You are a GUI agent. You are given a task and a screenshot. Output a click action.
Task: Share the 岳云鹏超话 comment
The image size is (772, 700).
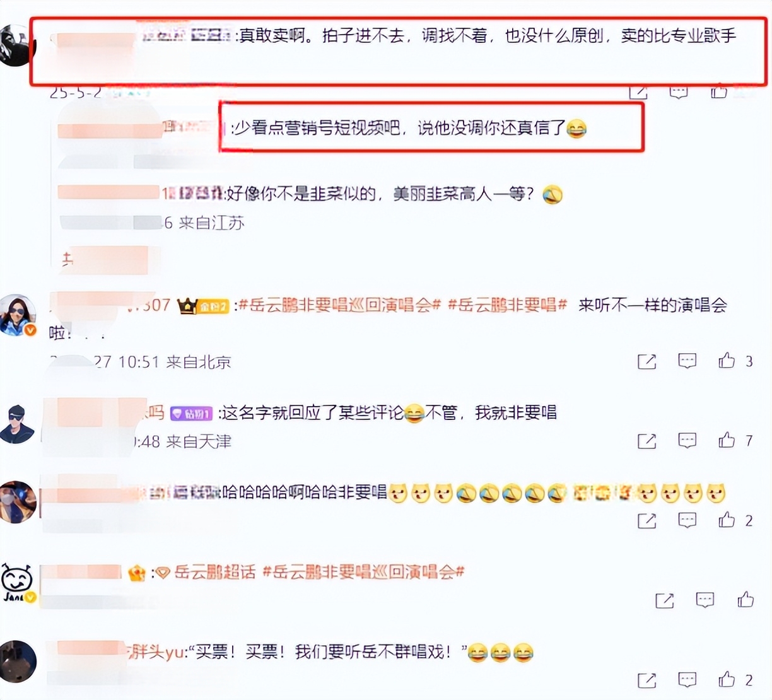664,600
